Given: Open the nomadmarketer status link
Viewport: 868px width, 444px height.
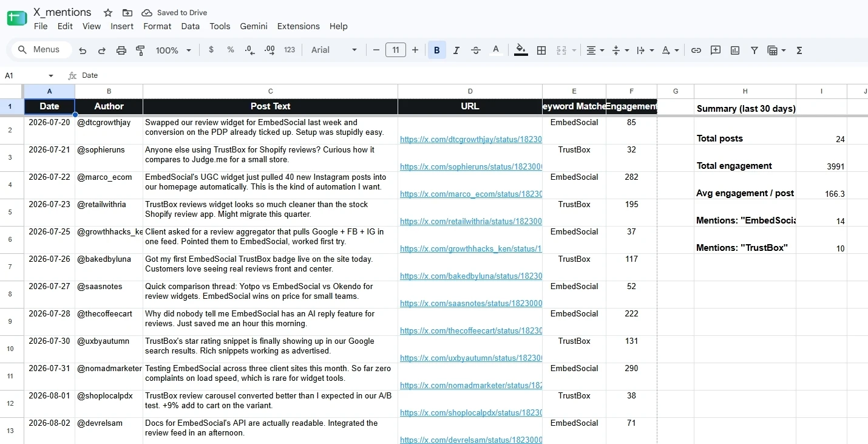Looking at the screenshot, I should coord(470,385).
